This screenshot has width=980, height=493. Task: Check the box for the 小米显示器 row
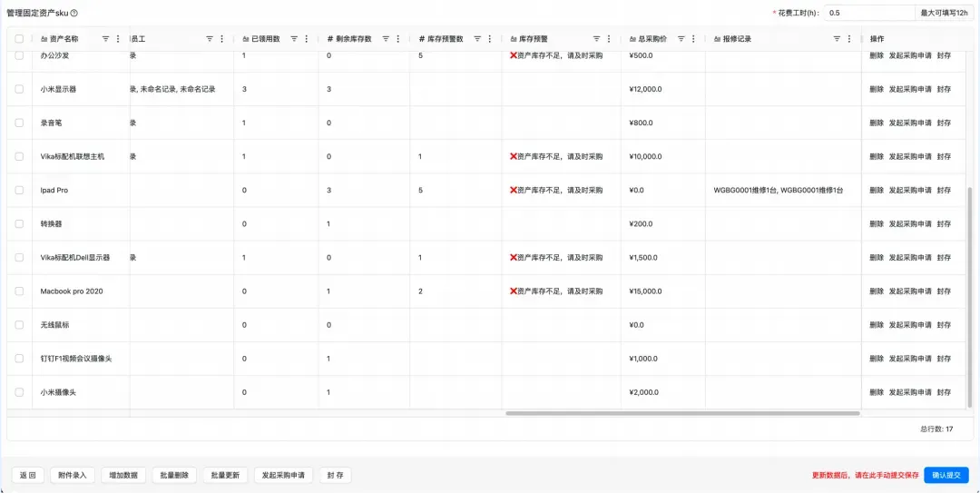[19, 90]
